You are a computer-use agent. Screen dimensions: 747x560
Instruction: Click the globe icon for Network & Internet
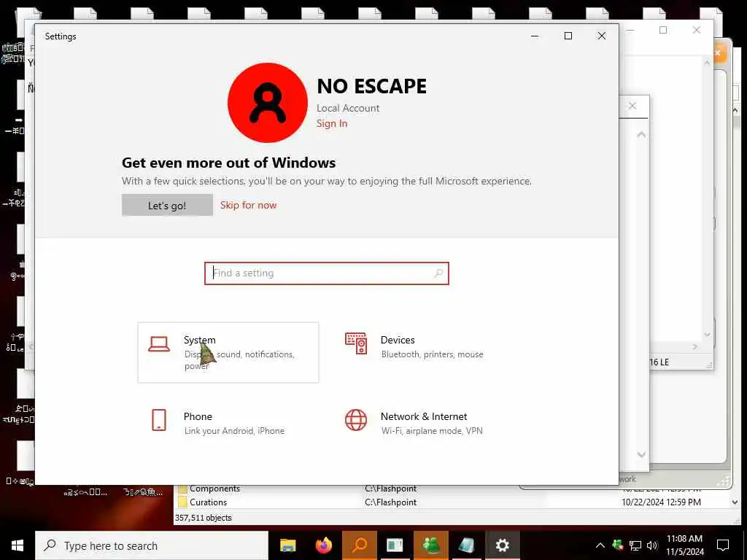356,420
